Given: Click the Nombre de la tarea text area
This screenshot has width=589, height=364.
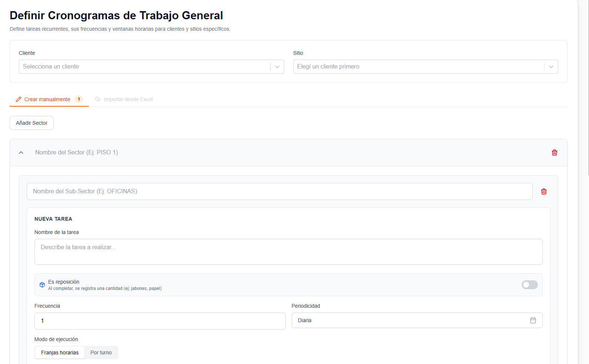Looking at the screenshot, I should (x=288, y=252).
